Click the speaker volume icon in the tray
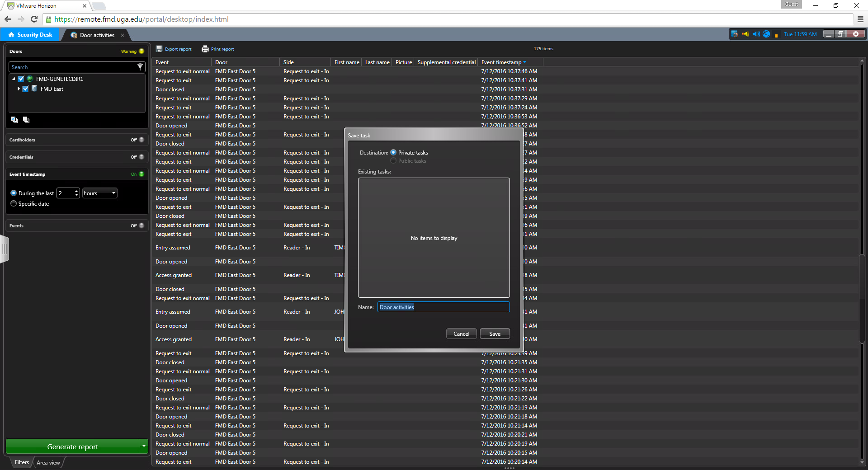The height and width of the screenshot is (470, 868). (756, 34)
